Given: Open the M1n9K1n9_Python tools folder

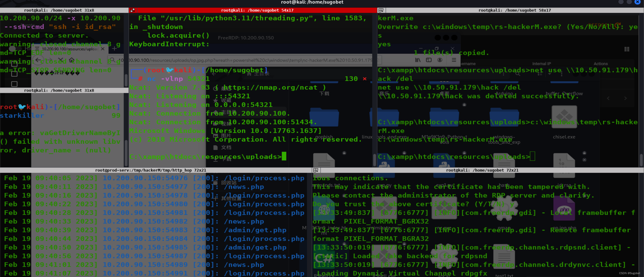Looking at the screenshot, I should pyautogui.click(x=444, y=117).
